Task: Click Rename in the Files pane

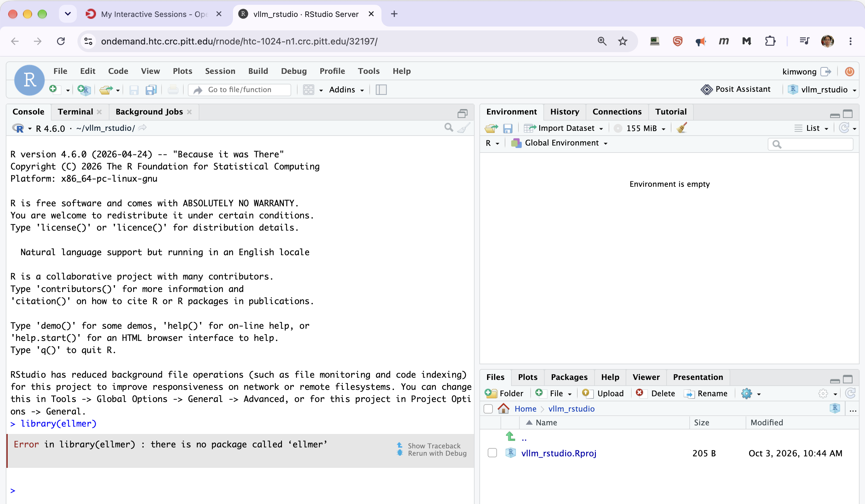Action: tap(705, 393)
